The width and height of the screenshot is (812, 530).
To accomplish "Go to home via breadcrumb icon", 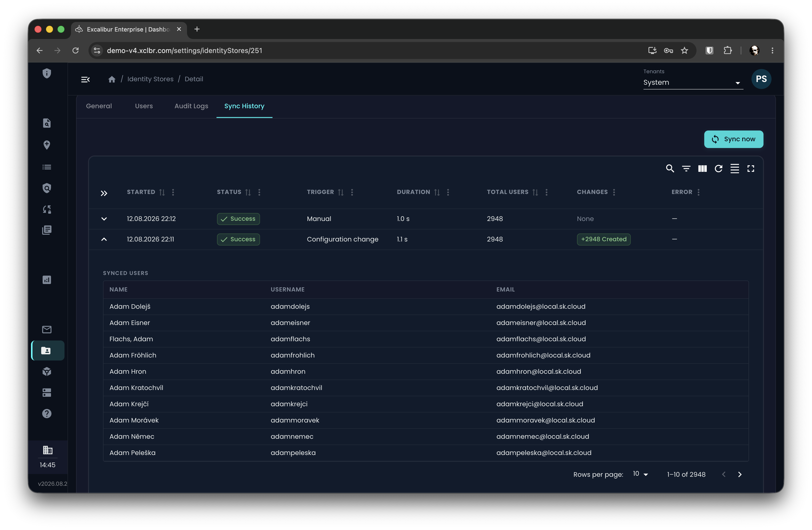I will pyautogui.click(x=111, y=79).
